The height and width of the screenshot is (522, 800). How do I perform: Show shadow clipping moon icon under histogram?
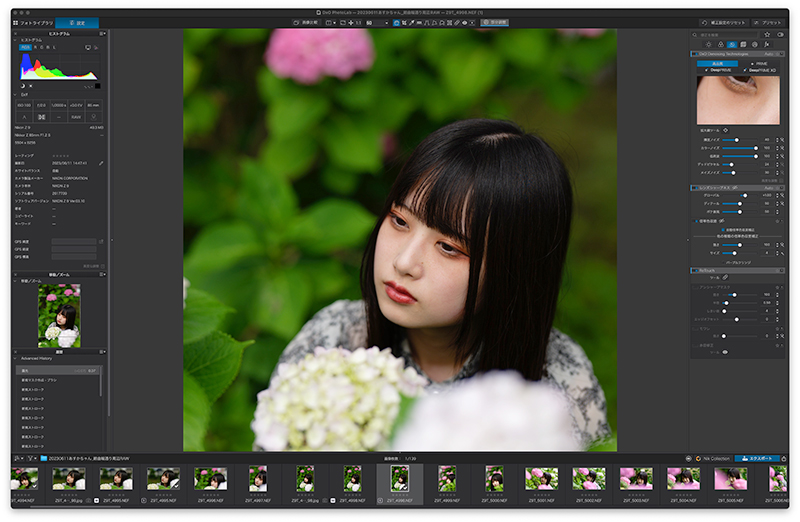click(x=23, y=86)
